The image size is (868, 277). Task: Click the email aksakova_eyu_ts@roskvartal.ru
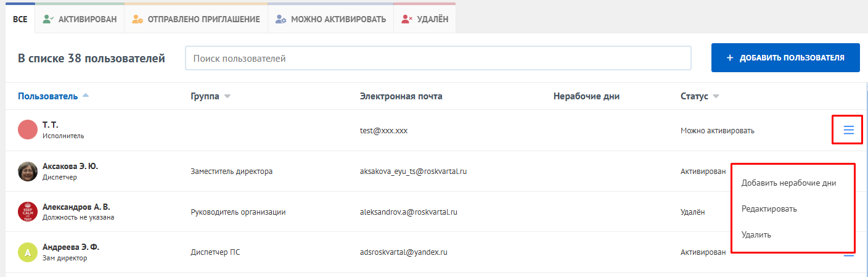coord(413,172)
